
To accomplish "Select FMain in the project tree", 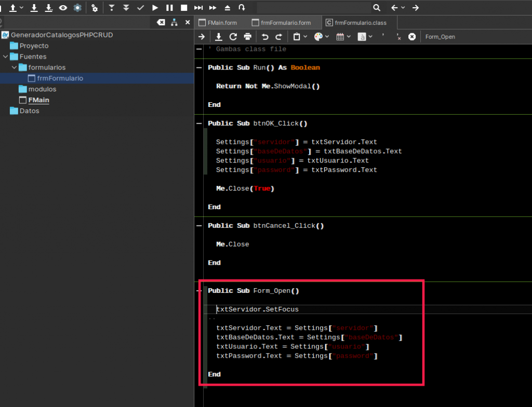I will [38, 100].
